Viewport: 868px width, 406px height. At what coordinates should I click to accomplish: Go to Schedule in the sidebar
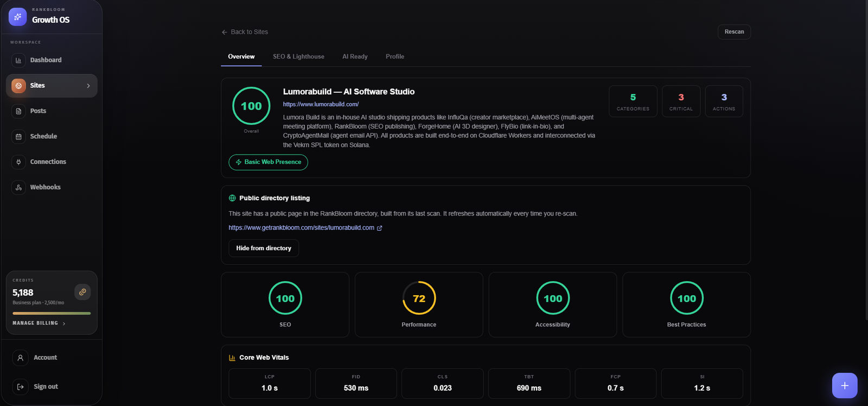(52, 137)
